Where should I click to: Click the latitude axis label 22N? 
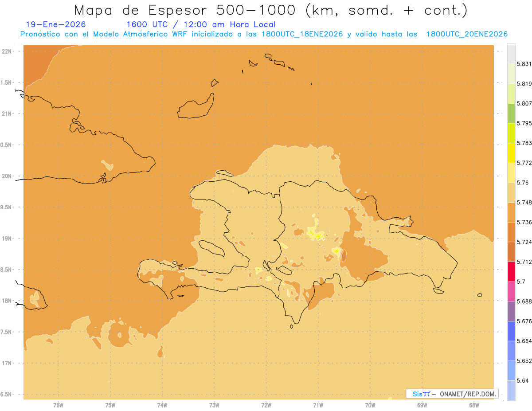7,51
